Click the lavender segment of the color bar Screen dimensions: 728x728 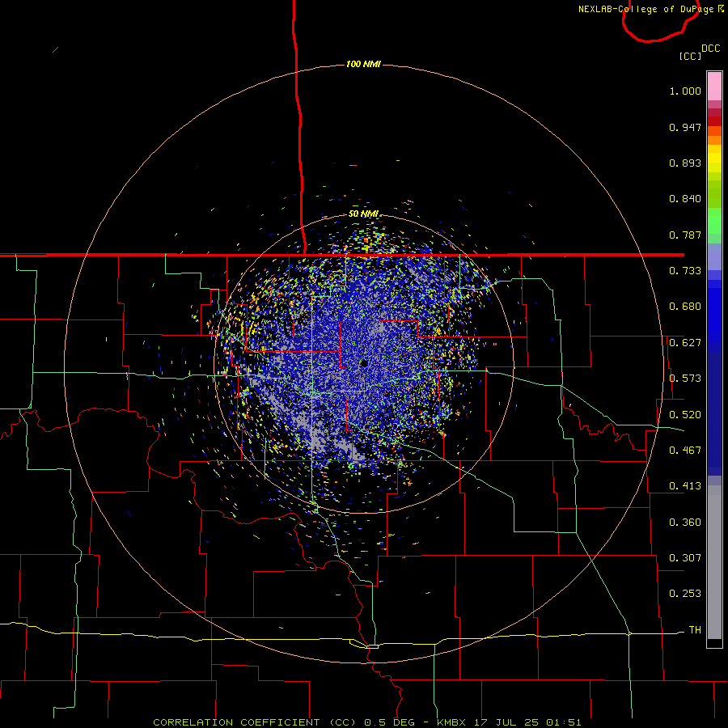click(714, 257)
